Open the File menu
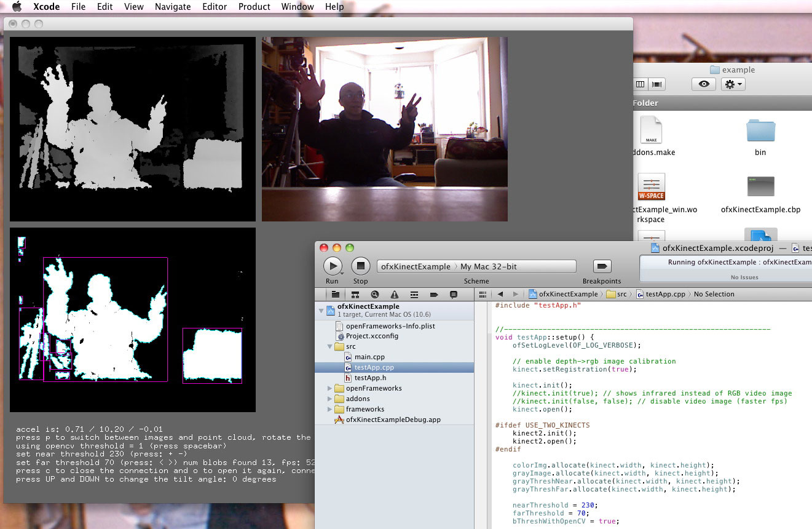The image size is (812, 529). (78, 7)
